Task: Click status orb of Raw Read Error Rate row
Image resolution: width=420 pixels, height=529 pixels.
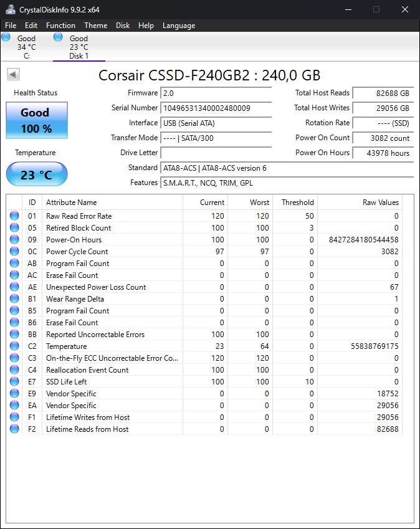Action: pos(14,216)
